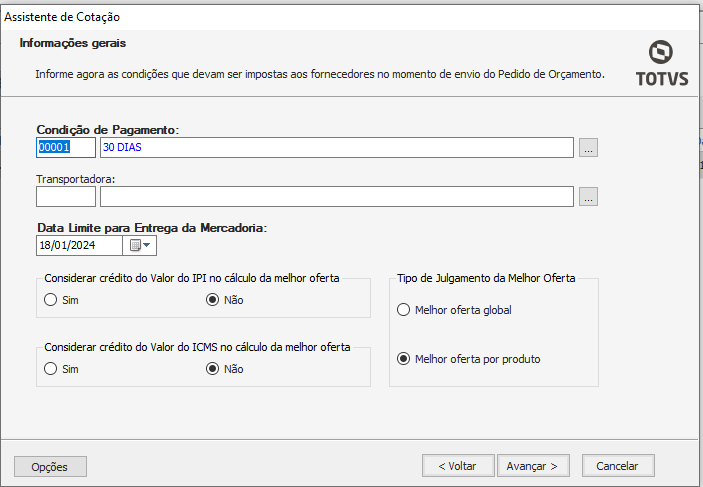Click the Opções button
Image resolution: width=703 pixels, height=487 pixels.
tap(50, 466)
